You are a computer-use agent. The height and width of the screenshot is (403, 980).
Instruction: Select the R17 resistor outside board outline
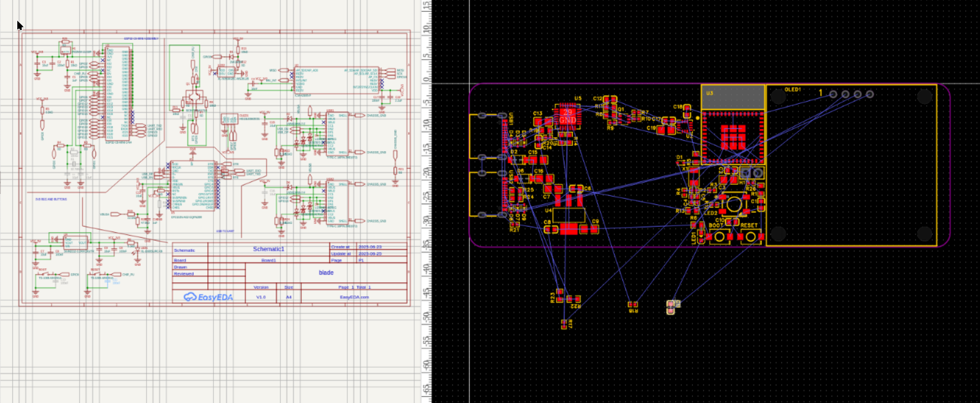[x=564, y=324]
